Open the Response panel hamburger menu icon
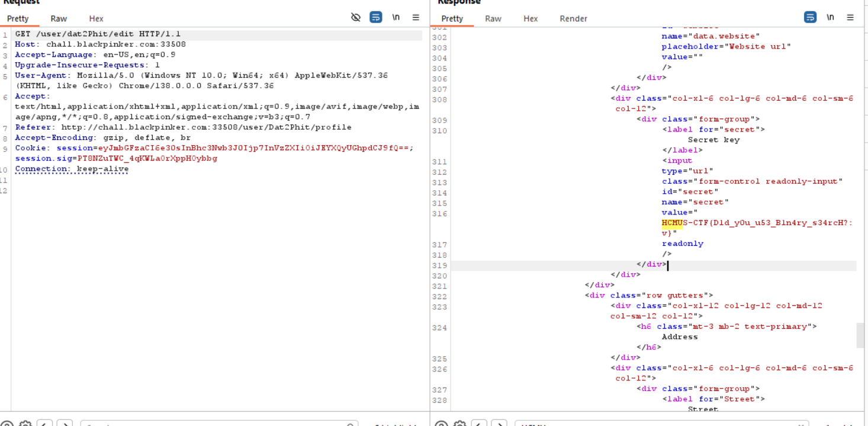Screen dimensions: 868x426 850,17
